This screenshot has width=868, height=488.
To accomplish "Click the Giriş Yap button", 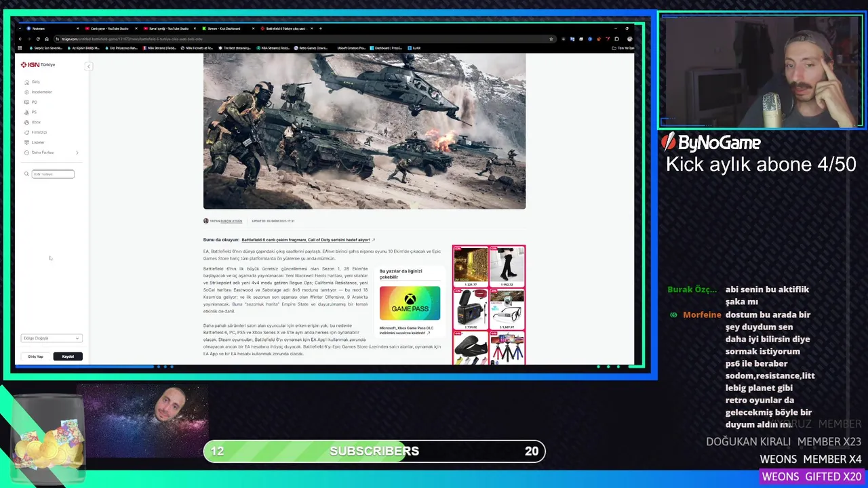I will [35, 357].
